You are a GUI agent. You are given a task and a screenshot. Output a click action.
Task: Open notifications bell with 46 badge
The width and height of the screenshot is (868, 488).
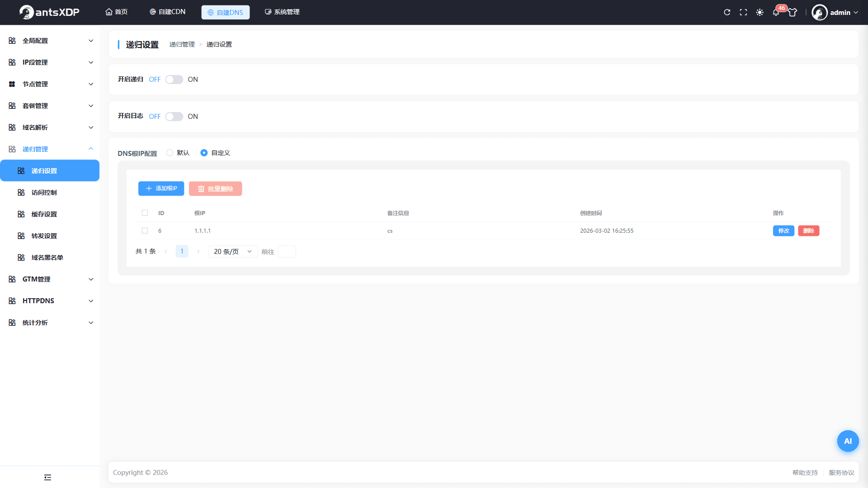[776, 12]
